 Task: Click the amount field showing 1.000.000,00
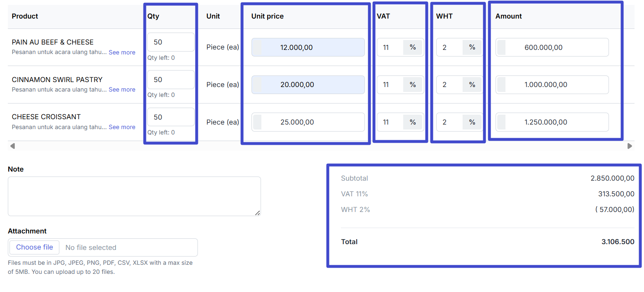[552, 85]
